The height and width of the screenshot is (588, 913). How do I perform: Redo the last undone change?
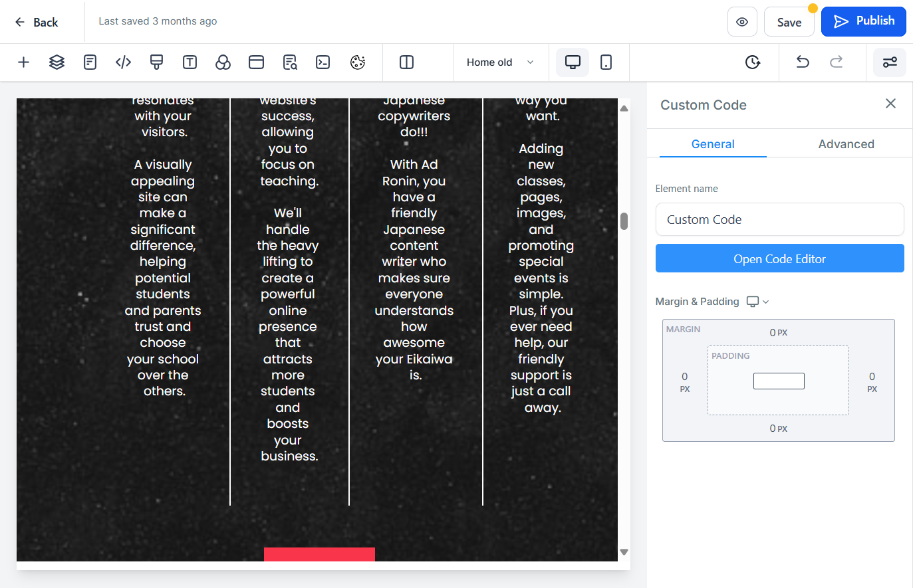click(x=837, y=62)
